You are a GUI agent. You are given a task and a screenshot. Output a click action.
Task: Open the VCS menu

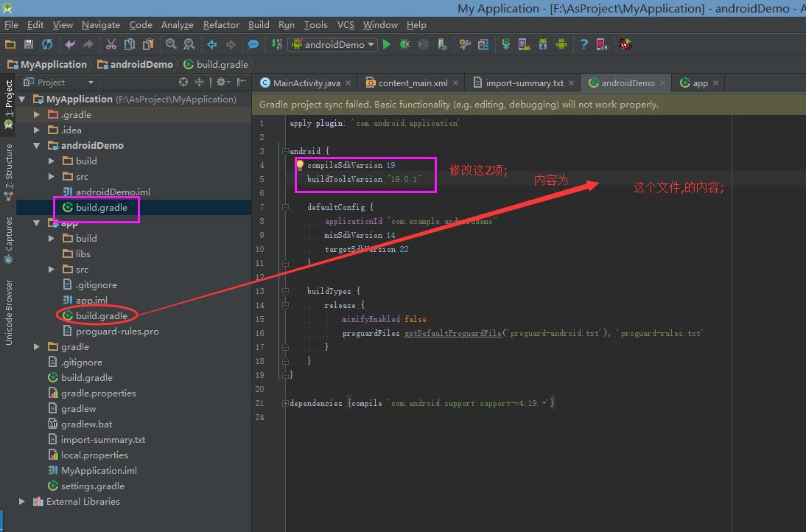click(x=346, y=24)
